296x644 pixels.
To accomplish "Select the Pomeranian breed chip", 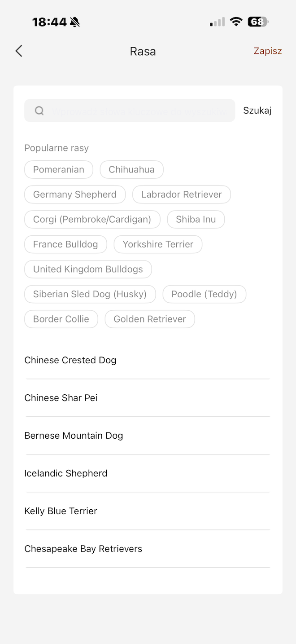I will click(59, 170).
